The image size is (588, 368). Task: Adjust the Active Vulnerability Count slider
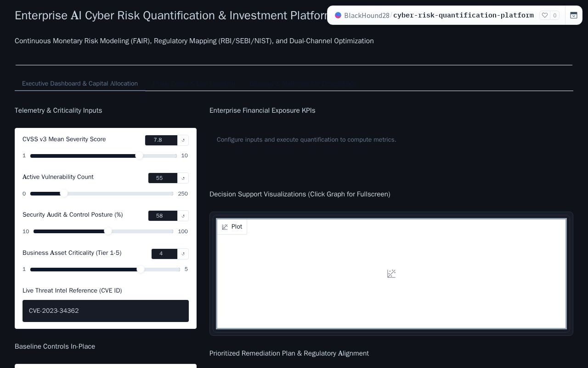coord(102,194)
